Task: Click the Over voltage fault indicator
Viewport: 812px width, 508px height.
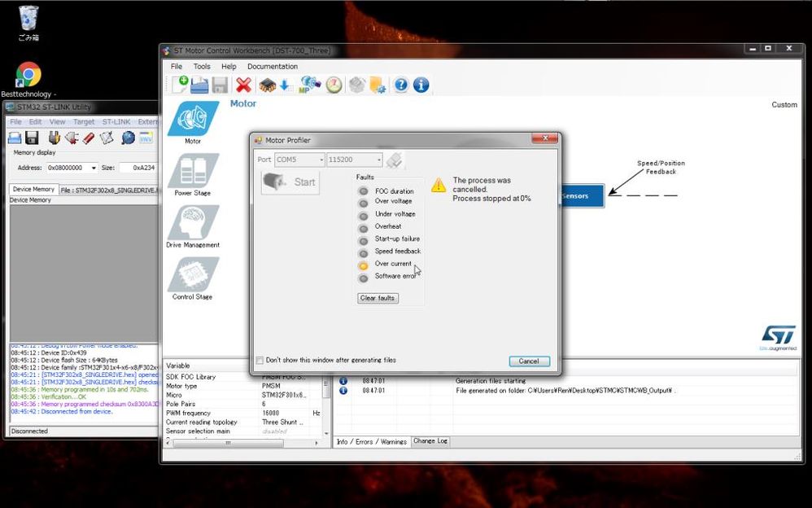Action: click(364, 204)
